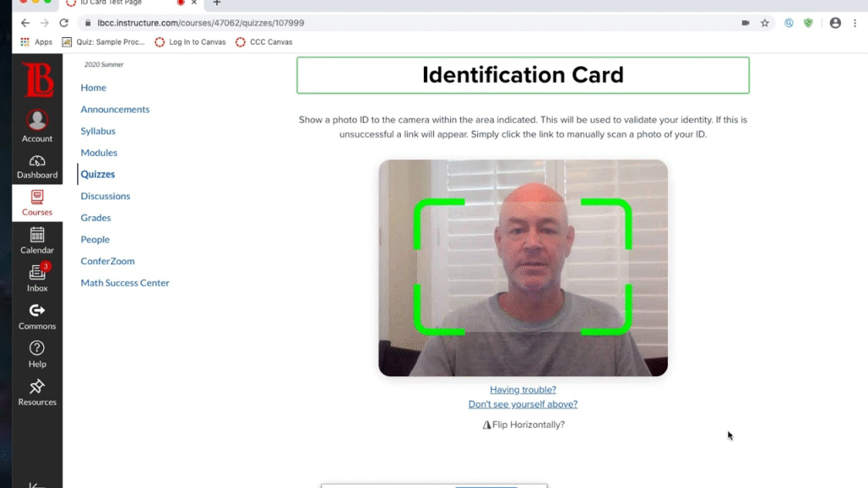The image size is (868, 488).
Task: Open a new browser tab
Action: point(217,3)
